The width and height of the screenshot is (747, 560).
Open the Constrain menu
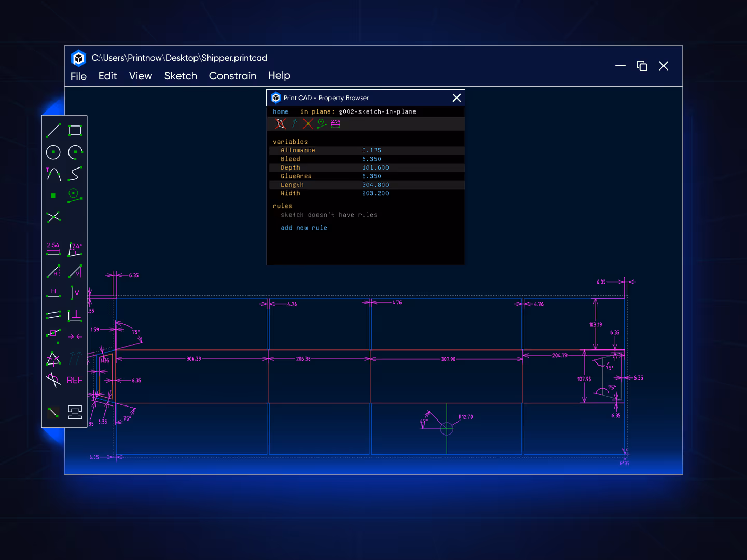232,76
